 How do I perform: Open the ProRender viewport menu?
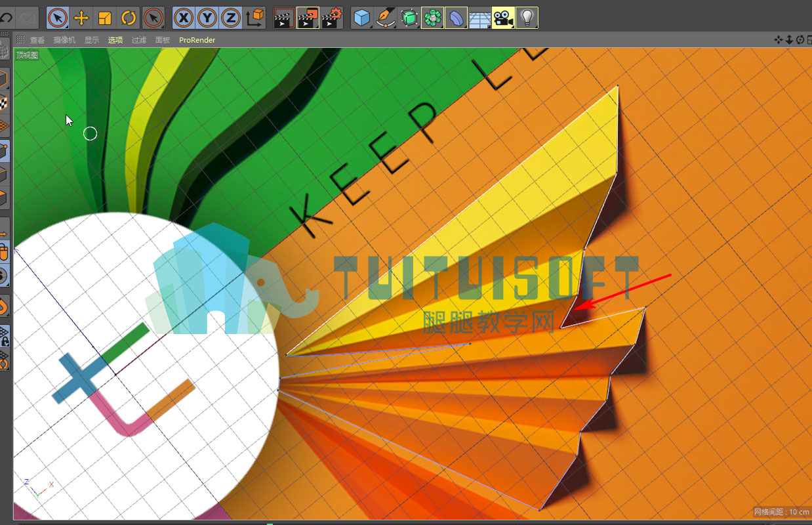coord(197,40)
